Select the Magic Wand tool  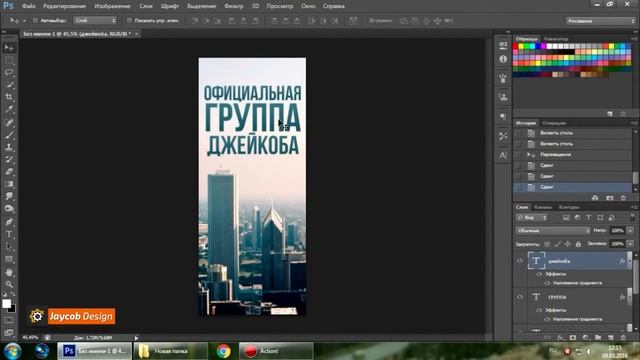tap(9, 85)
